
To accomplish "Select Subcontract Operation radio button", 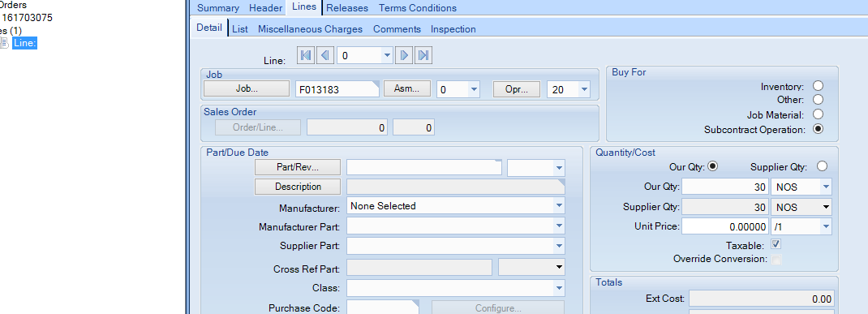I will [x=818, y=128].
